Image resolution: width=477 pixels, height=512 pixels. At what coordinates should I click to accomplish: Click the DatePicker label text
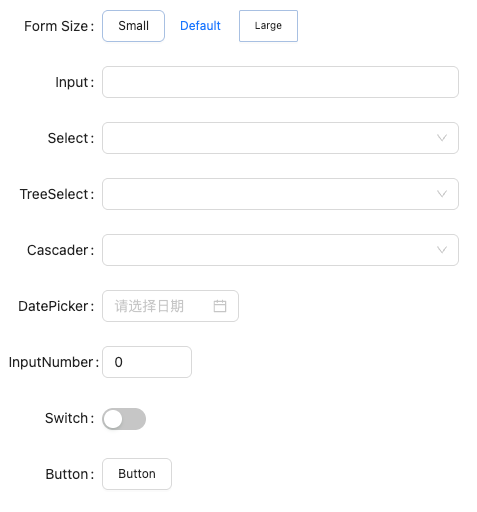coord(53,306)
